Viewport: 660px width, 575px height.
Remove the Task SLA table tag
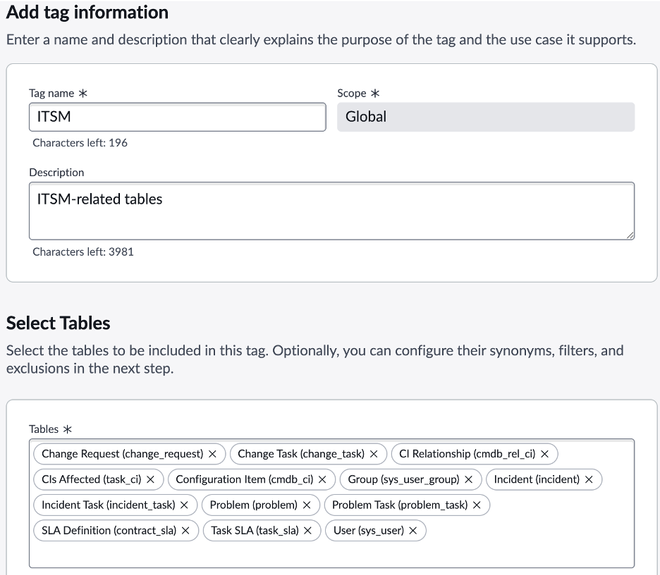tap(307, 531)
